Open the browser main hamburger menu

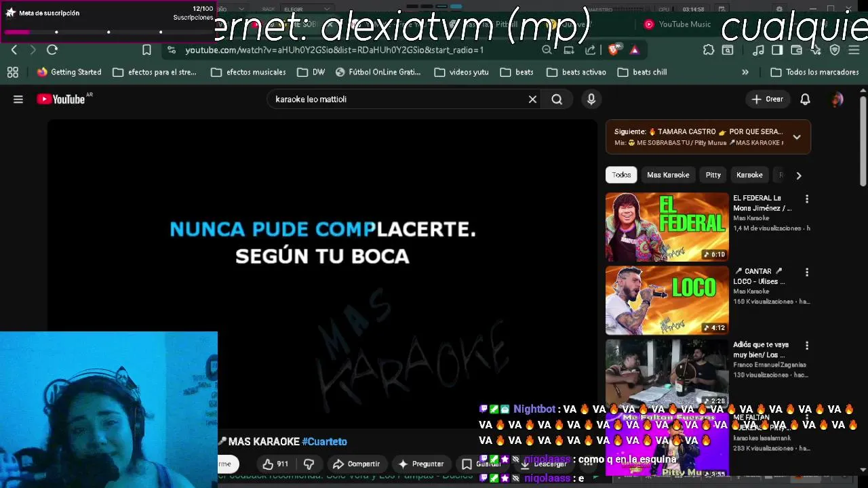tap(854, 50)
